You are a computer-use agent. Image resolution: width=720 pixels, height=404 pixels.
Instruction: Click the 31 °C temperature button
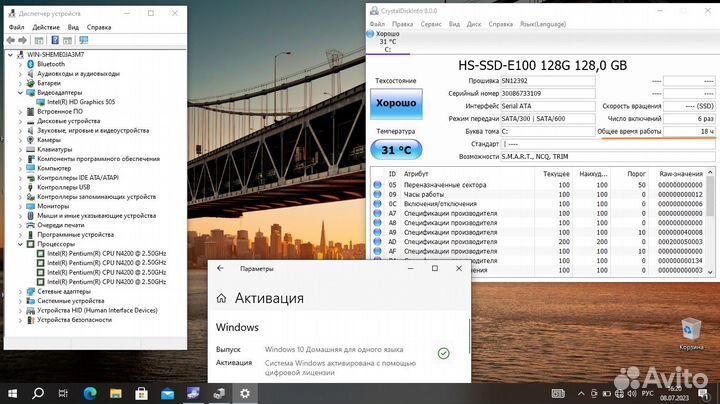tap(396, 150)
